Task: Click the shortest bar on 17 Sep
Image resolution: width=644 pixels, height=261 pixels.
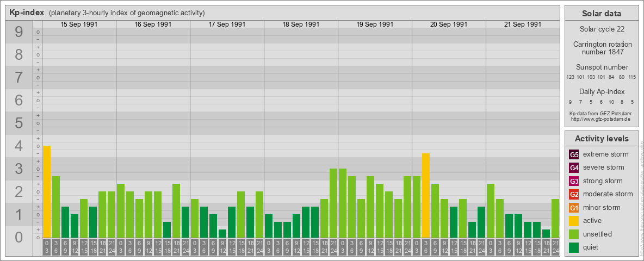Action: (x=222, y=233)
